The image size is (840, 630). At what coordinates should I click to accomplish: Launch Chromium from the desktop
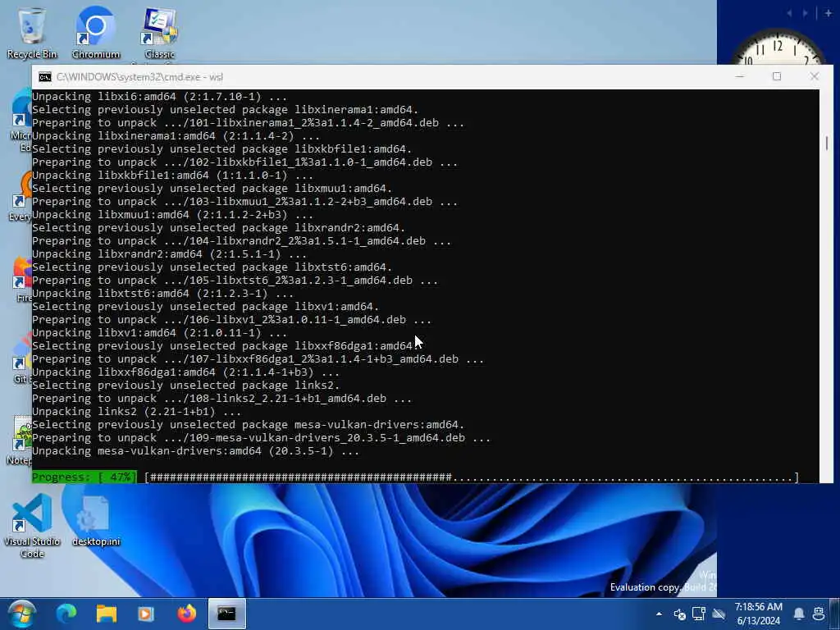[96, 32]
